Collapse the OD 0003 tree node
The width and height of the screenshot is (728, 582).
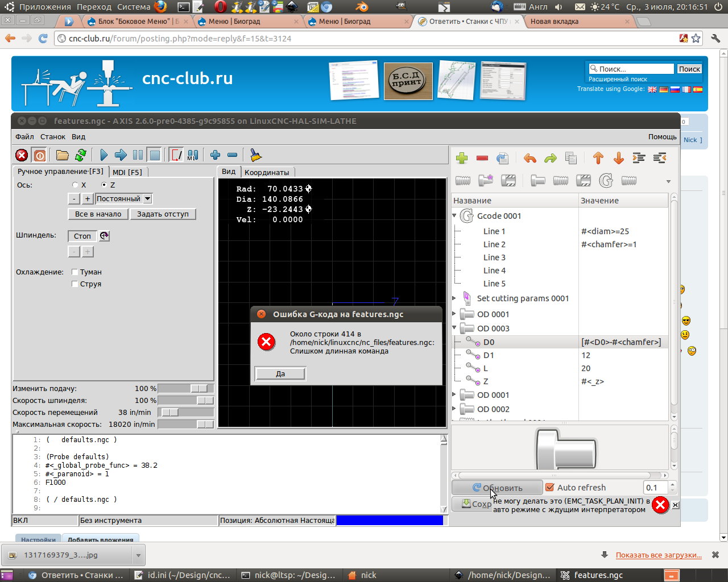tap(454, 328)
